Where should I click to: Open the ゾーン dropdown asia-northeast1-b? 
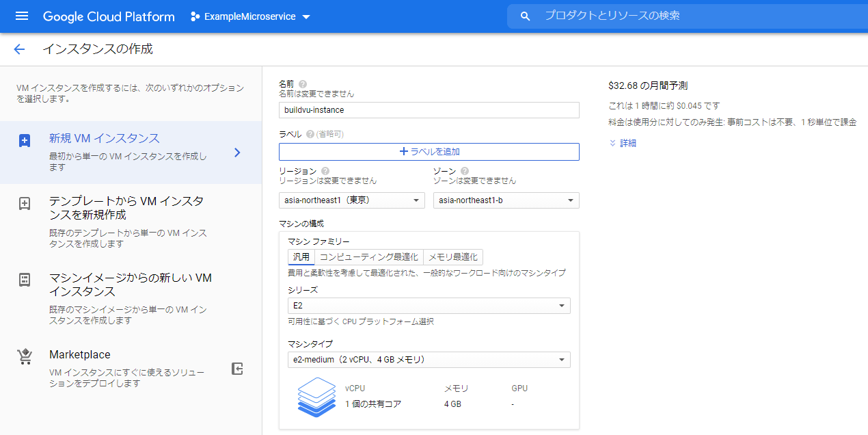[x=506, y=200]
